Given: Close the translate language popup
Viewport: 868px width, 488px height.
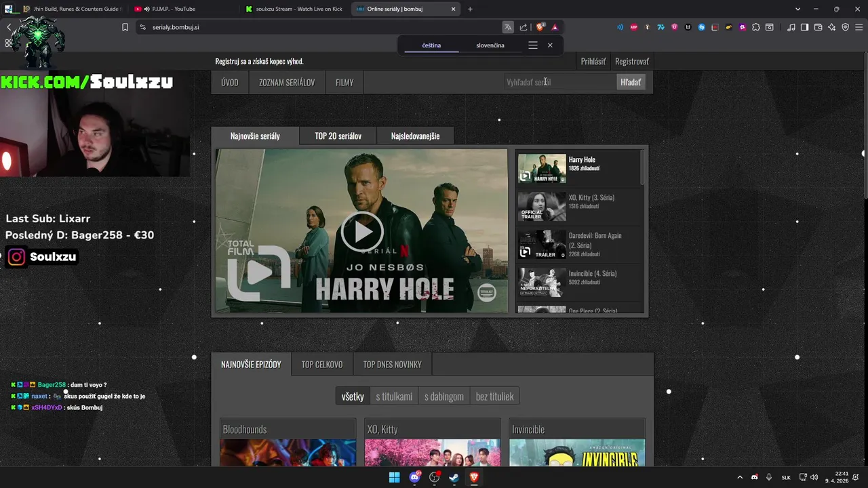Looking at the screenshot, I should [x=550, y=45].
